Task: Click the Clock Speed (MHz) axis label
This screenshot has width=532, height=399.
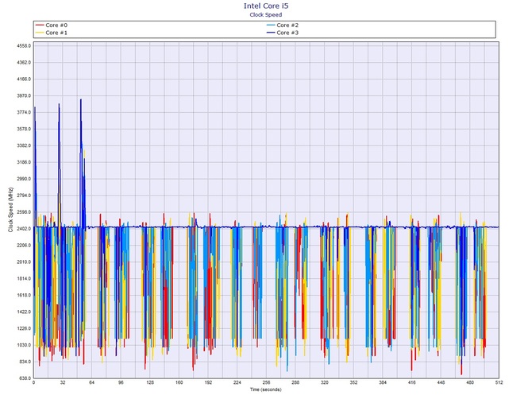Action: point(10,210)
